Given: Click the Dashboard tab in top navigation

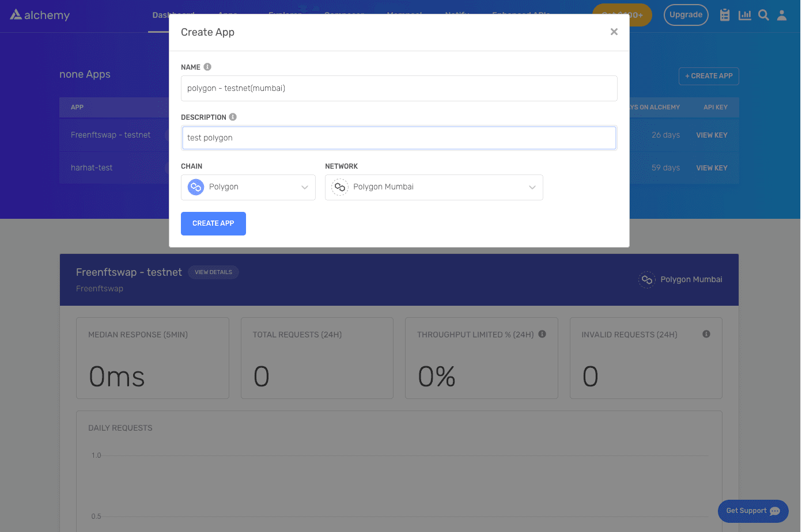Looking at the screenshot, I should tap(173, 15).
